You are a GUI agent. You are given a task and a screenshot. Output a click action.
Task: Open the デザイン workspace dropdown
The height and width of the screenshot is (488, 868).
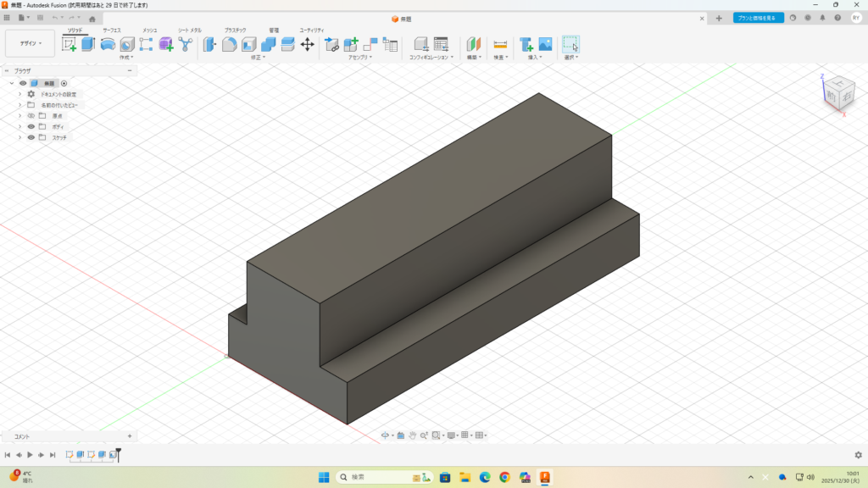tap(31, 43)
